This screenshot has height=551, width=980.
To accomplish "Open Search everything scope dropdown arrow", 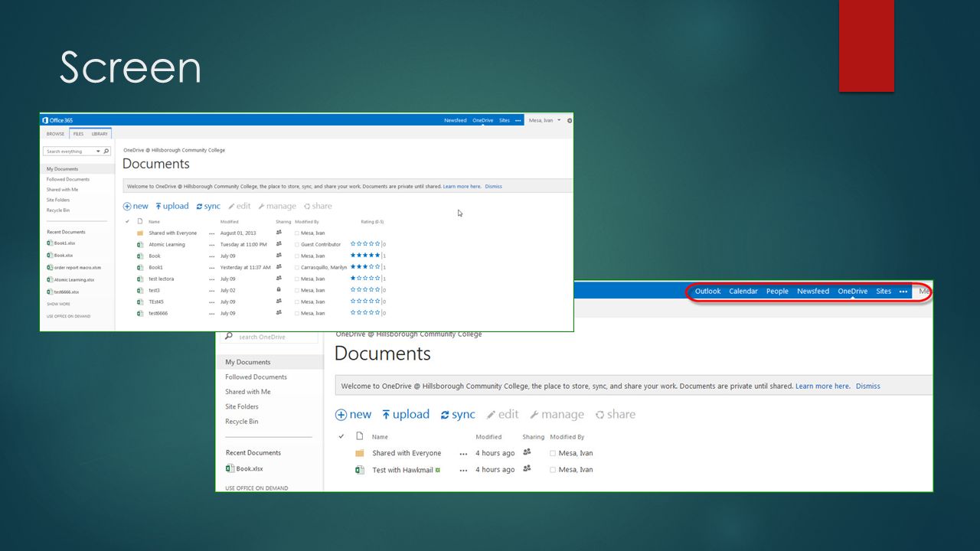I will point(98,152).
